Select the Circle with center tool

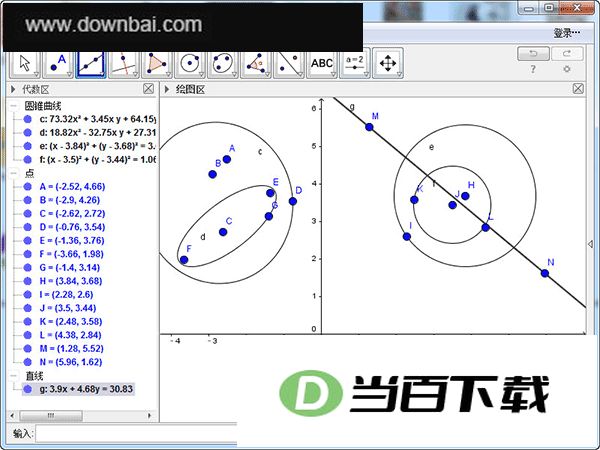189,63
